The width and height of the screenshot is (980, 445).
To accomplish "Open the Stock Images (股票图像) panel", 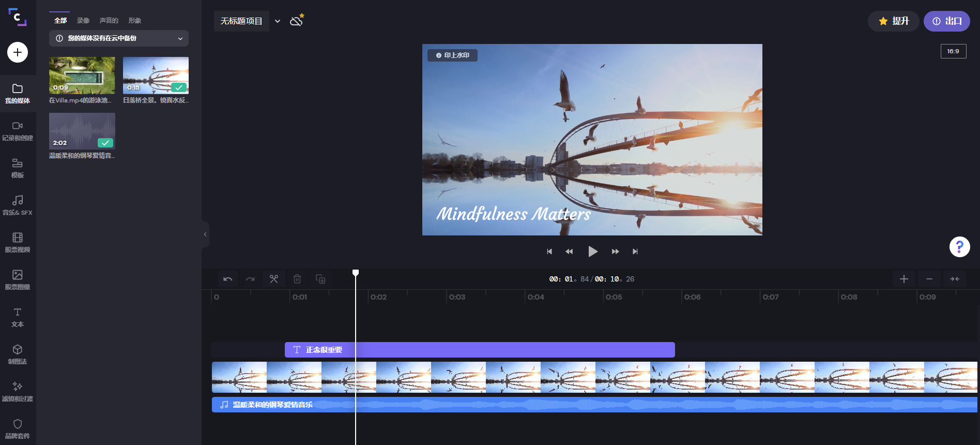I will pos(18,280).
